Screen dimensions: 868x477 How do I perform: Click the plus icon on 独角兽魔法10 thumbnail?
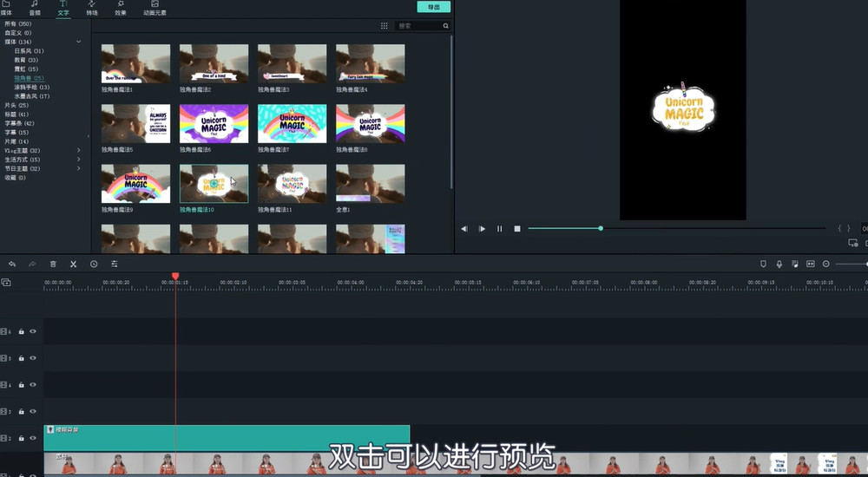click(214, 184)
